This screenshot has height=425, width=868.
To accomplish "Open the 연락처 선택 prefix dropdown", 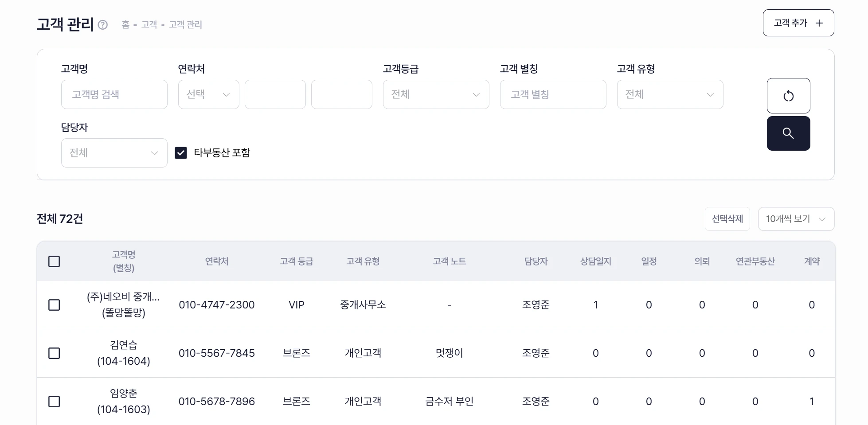I will pos(208,94).
